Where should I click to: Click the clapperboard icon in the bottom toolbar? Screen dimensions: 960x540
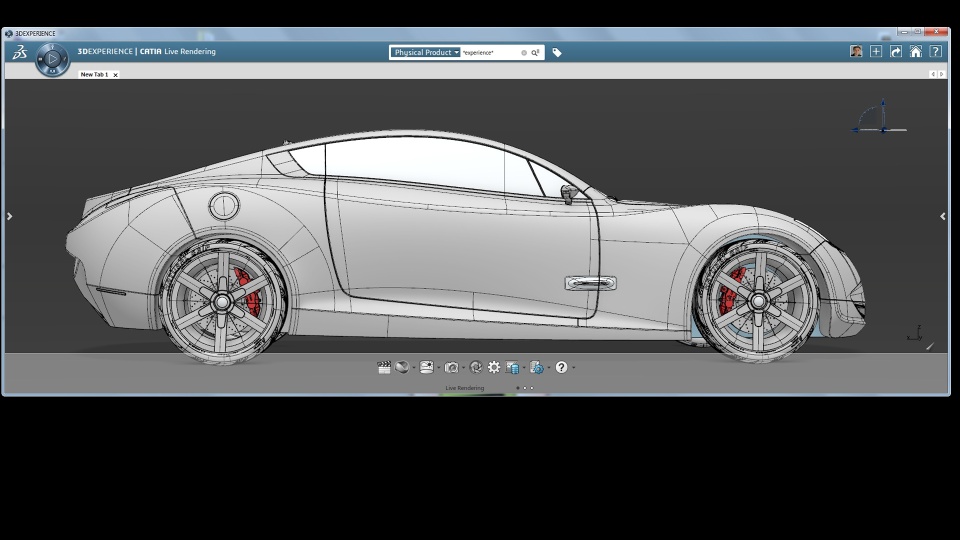point(384,367)
